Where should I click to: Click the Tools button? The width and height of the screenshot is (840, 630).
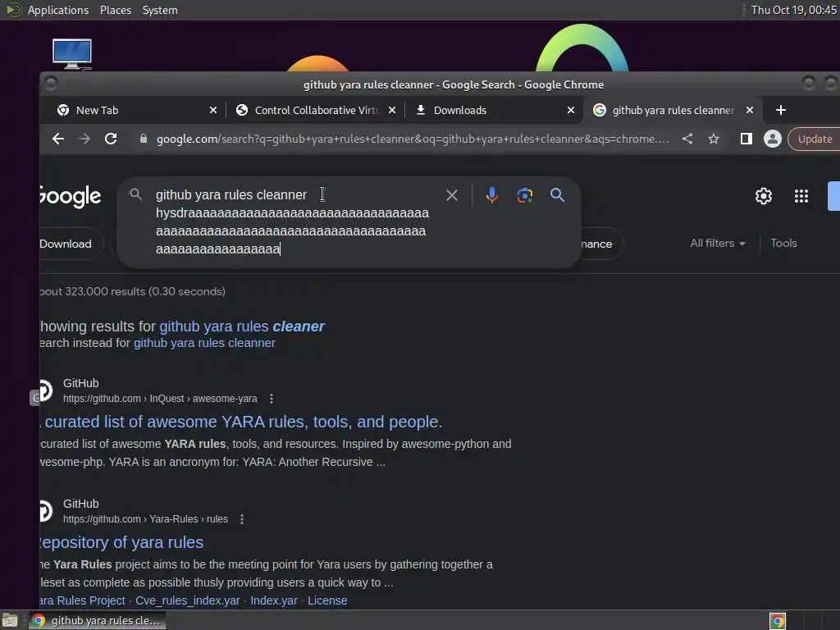(x=783, y=243)
